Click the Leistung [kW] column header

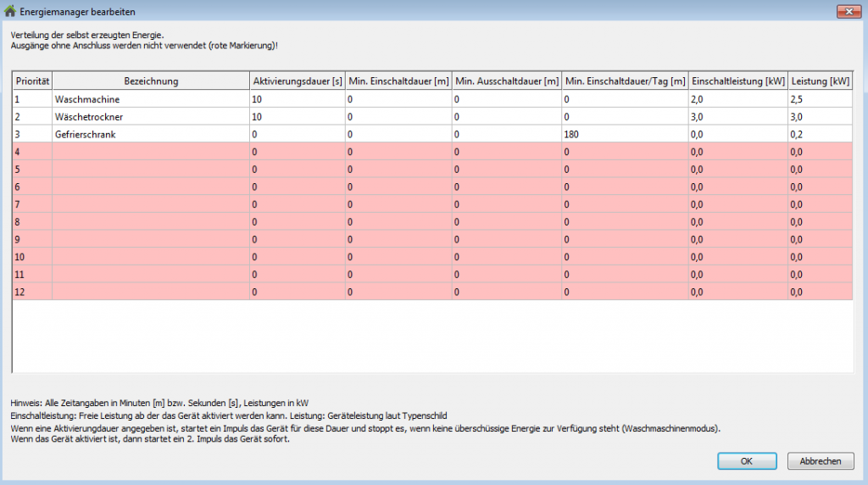(x=820, y=81)
